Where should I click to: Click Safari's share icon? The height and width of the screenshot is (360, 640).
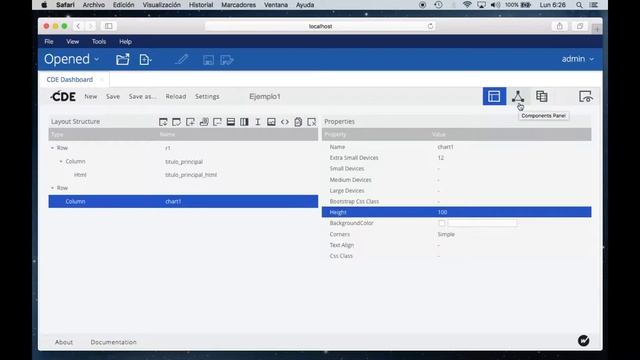click(560, 26)
